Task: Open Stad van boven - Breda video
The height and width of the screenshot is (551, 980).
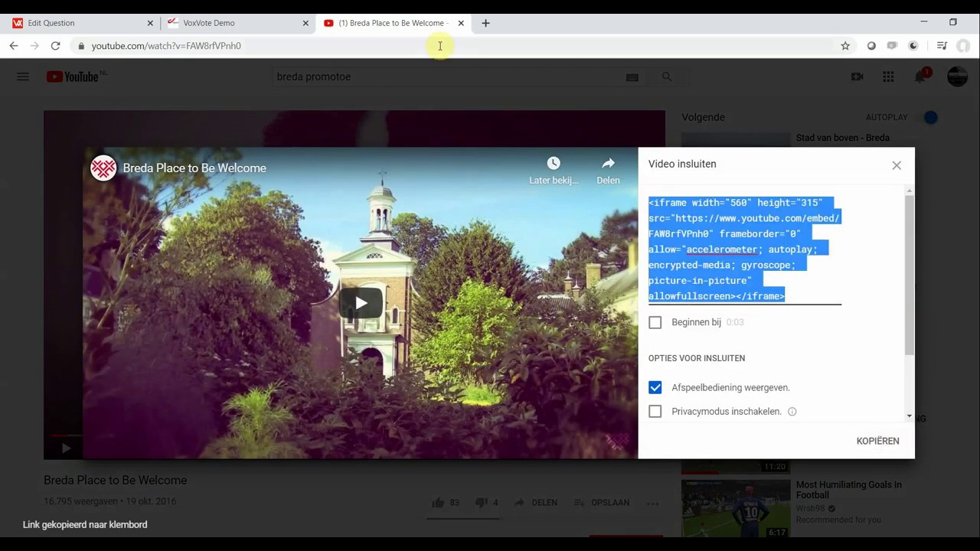Action: pos(842,138)
